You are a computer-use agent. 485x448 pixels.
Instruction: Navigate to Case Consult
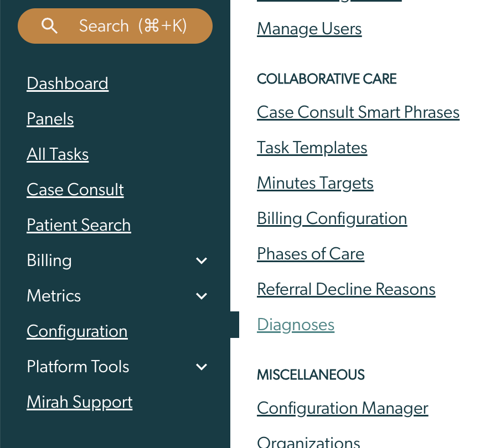(x=75, y=190)
